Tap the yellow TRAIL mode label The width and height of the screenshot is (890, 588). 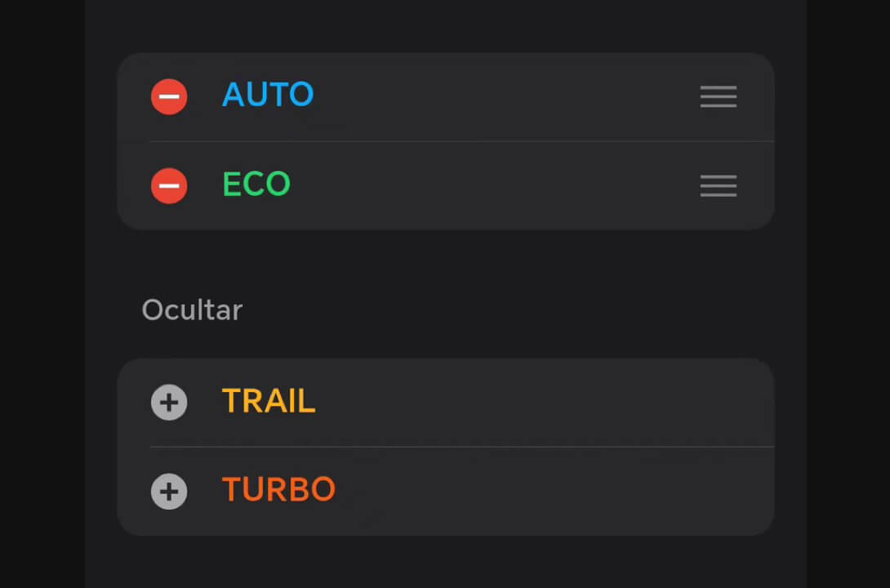coord(269,401)
